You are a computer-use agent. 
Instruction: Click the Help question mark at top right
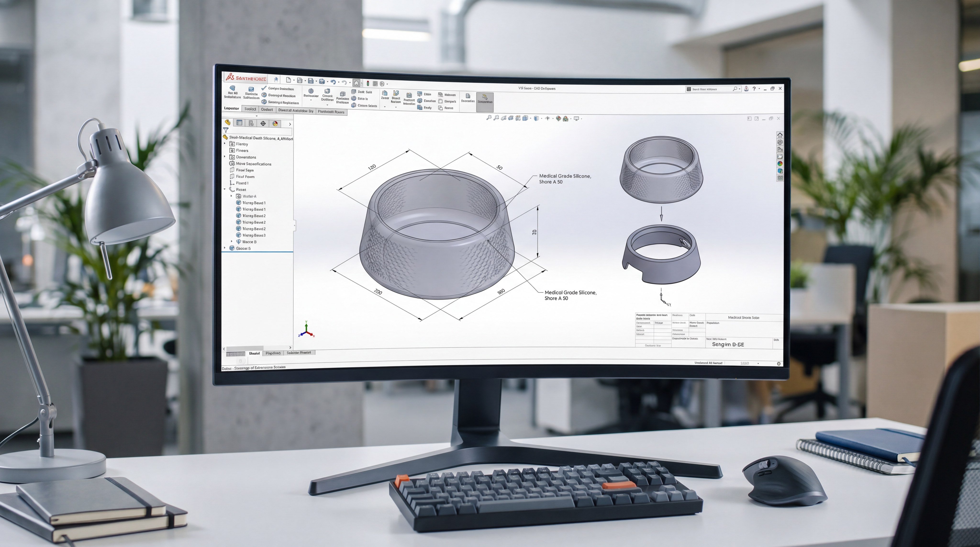point(754,89)
